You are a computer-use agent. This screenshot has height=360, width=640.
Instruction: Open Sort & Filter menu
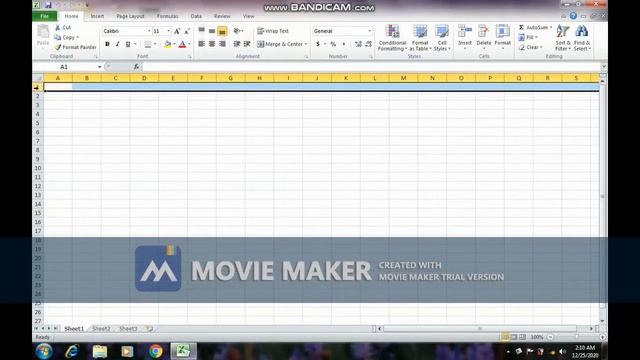point(563,38)
